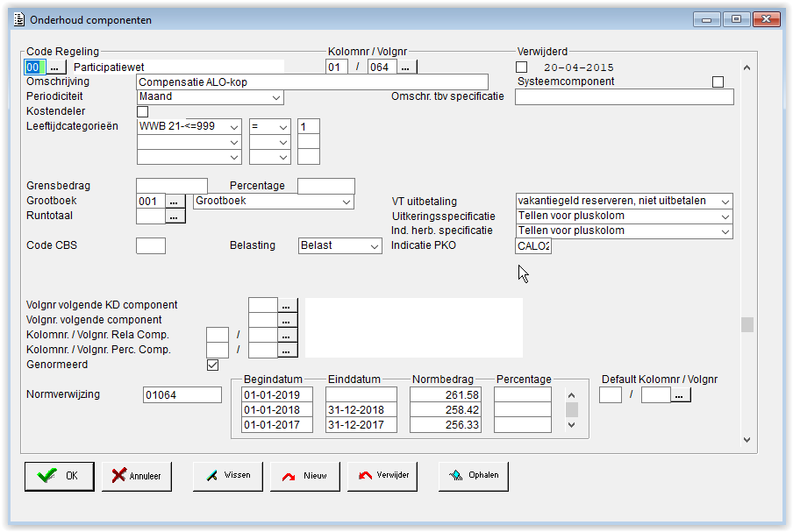The width and height of the screenshot is (793, 532).
Task: Open the second empty Leeftijdcategorieën dropdown
Action: point(189,142)
